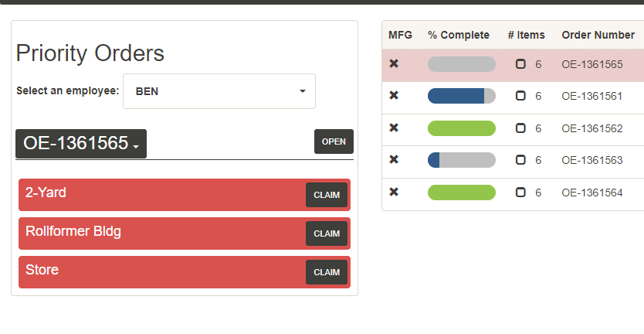Viewport: 644px width, 334px height.
Task: Tick the items checkbox in row OE-1361565
Action: pyautogui.click(x=520, y=64)
